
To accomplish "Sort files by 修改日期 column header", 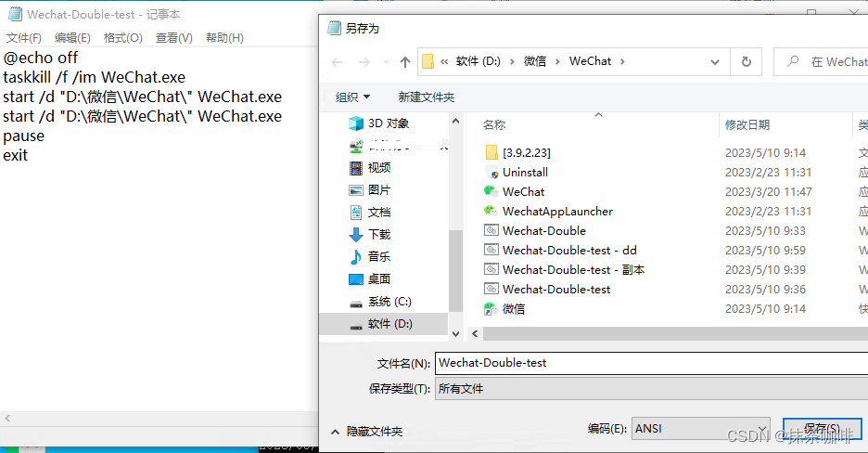I will (x=747, y=124).
